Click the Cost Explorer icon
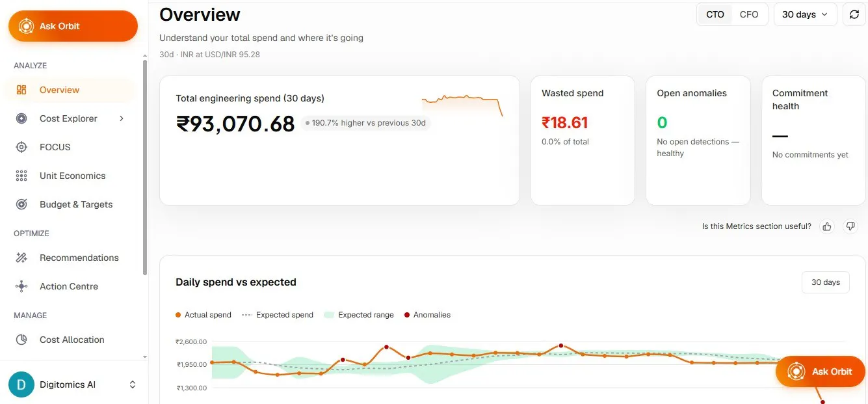Screen dimensions: 868x404 21,118
